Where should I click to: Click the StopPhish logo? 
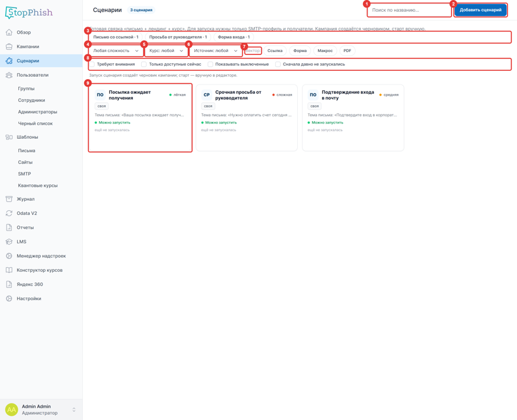29,12
